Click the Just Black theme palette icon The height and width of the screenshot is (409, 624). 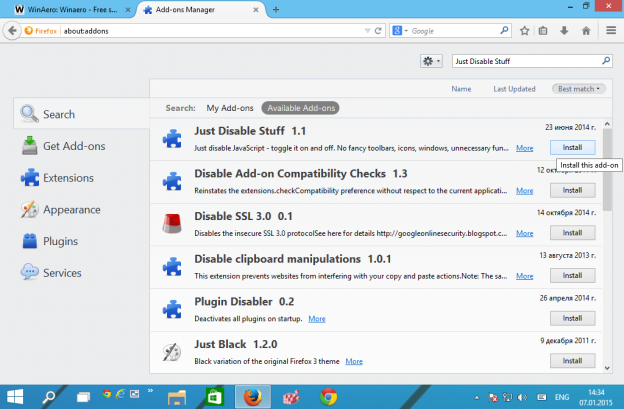point(172,352)
